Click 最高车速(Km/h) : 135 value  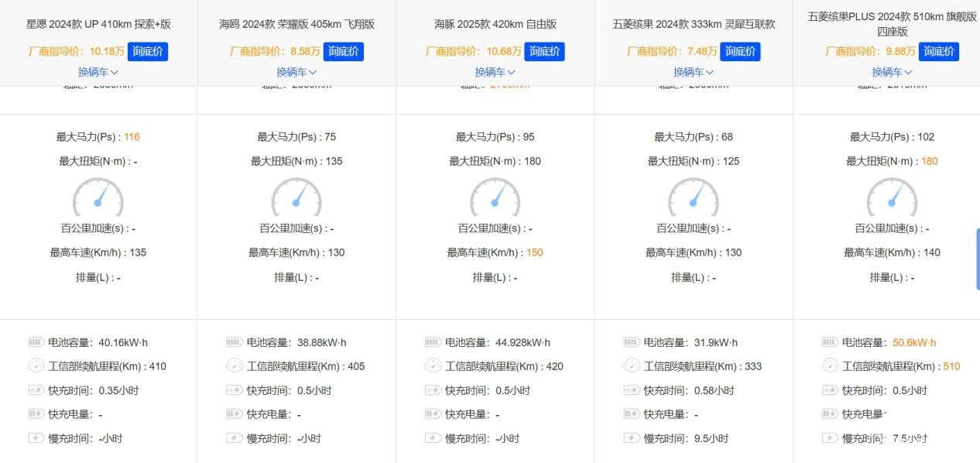pyautogui.click(x=138, y=252)
